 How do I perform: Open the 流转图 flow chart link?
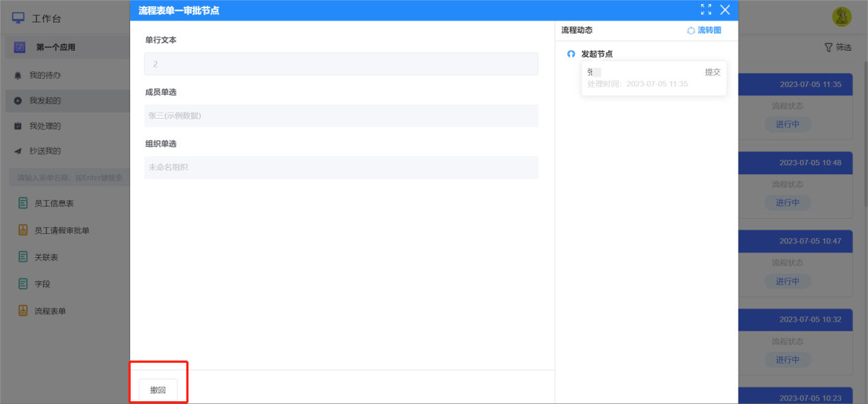[x=704, y=30]
